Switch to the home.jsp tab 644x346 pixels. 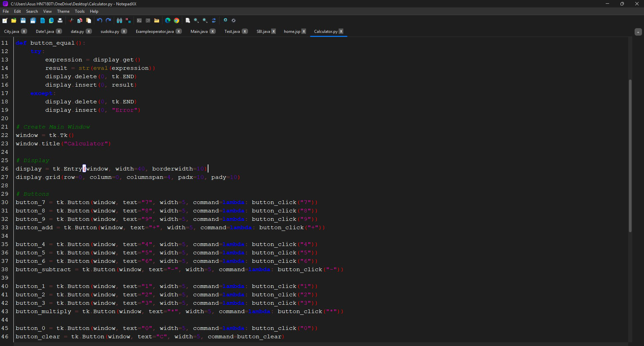pyautogui.click(x=292, y=32)
